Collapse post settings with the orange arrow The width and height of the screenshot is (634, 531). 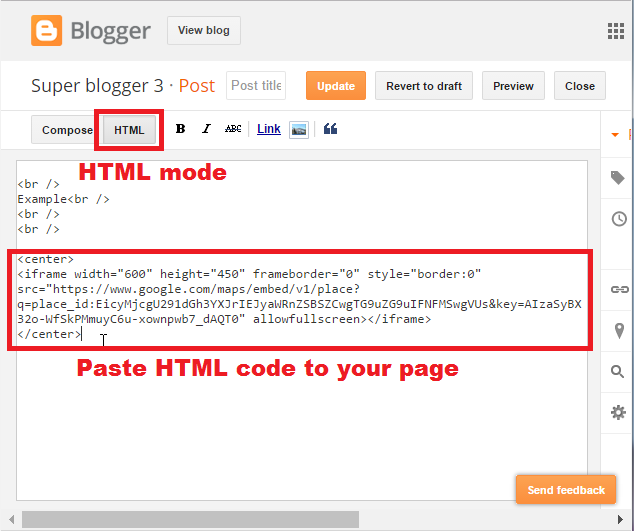coord(615,135)
